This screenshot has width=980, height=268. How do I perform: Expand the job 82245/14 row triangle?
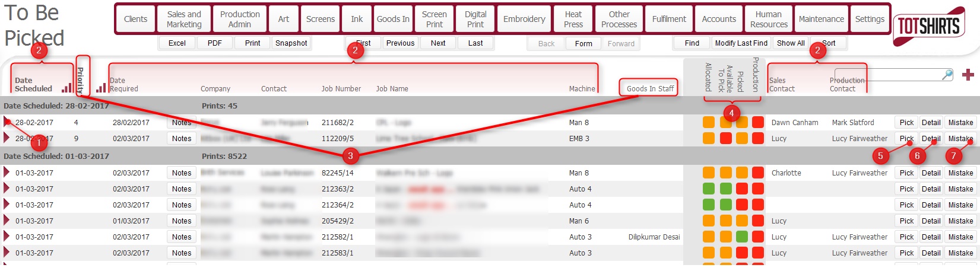(7, 173)
